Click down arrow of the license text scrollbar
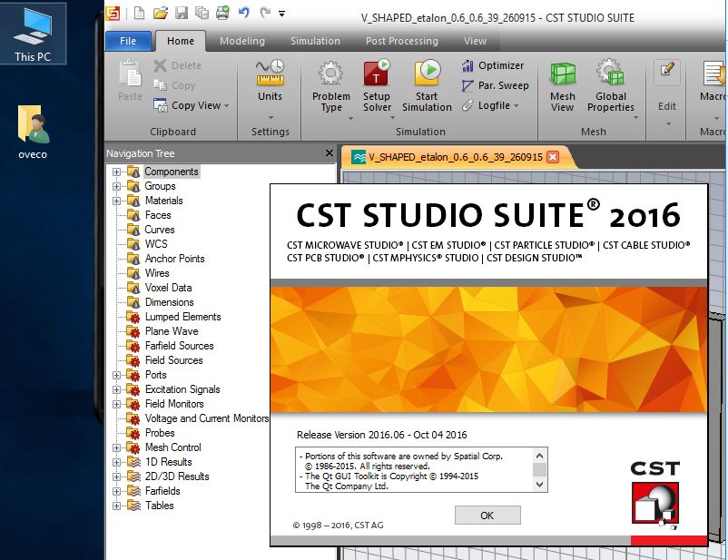728x560 pixels. point(539,485)
